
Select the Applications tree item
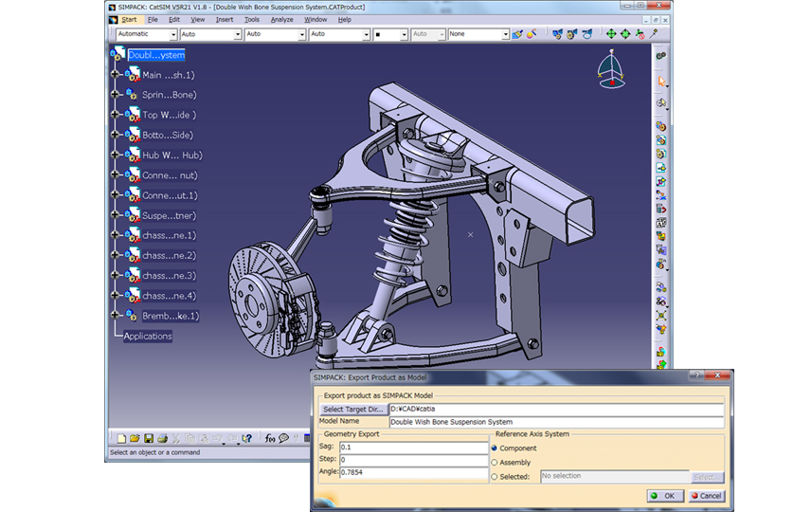coord(148,337)
